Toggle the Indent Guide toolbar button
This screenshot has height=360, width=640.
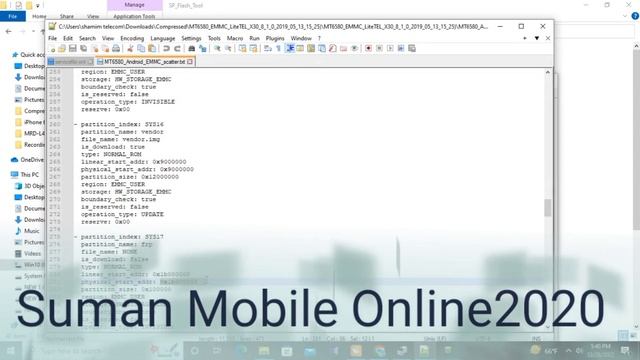289,49
